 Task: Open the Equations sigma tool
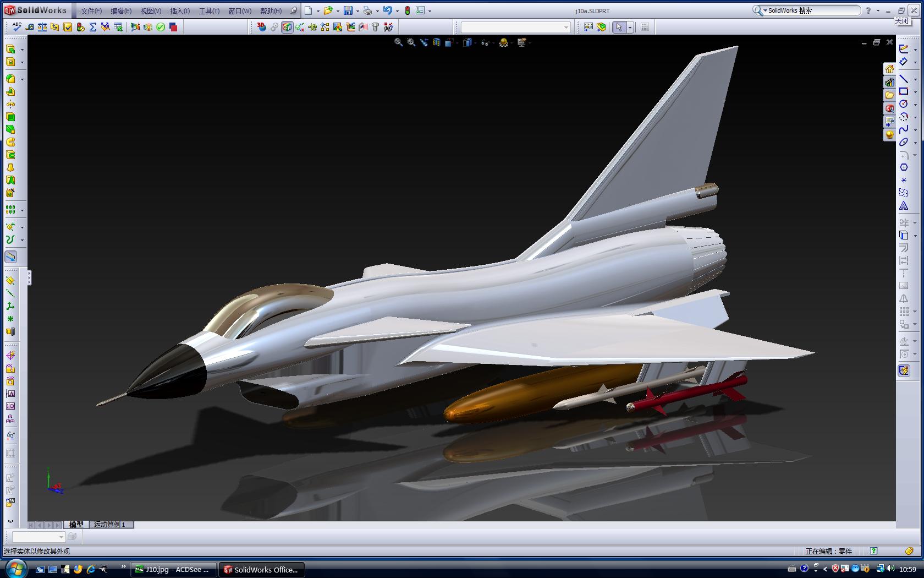93,26
